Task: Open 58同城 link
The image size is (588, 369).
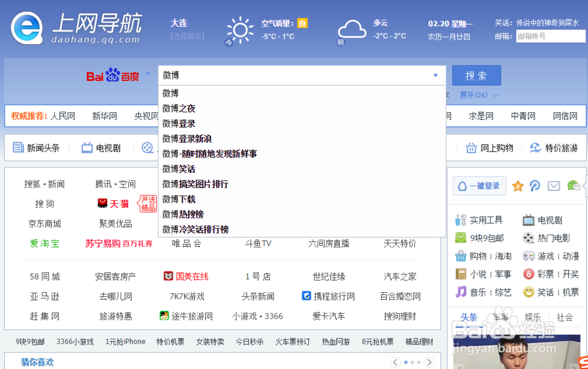Action: (x=45, y=277)
